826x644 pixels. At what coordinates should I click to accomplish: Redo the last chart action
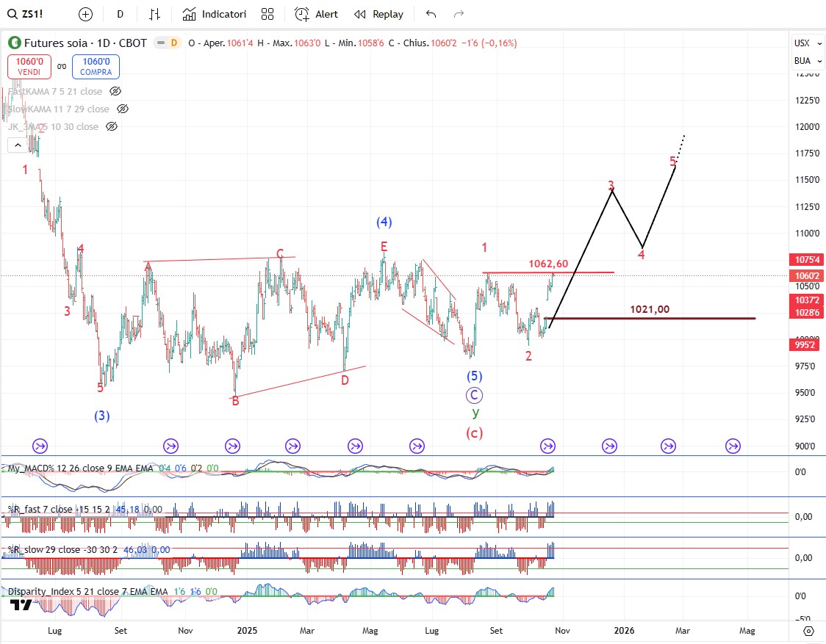459,14
